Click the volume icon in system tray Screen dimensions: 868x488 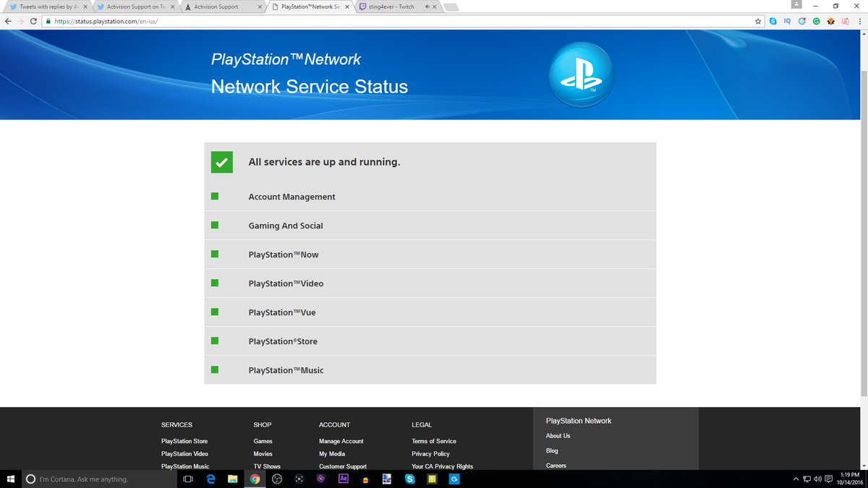point(817,479)
